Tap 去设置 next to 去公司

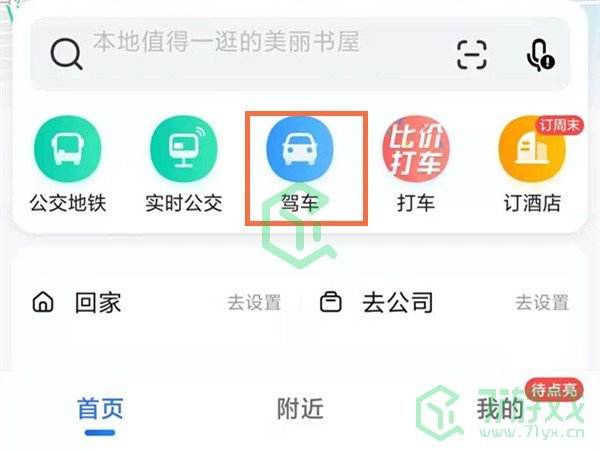pyautogui.click(x=542, y=303)
